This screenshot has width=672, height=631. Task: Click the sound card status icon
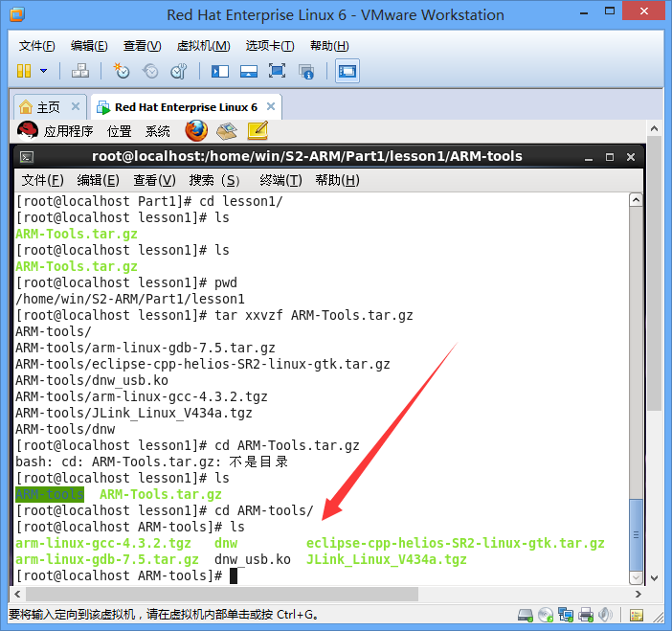click(x=605, y=615)
